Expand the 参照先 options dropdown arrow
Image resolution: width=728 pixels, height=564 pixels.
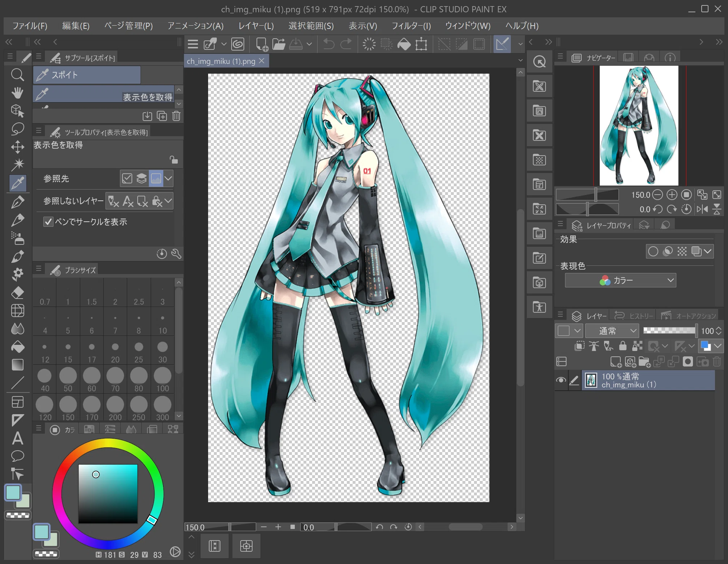(168, 178)
